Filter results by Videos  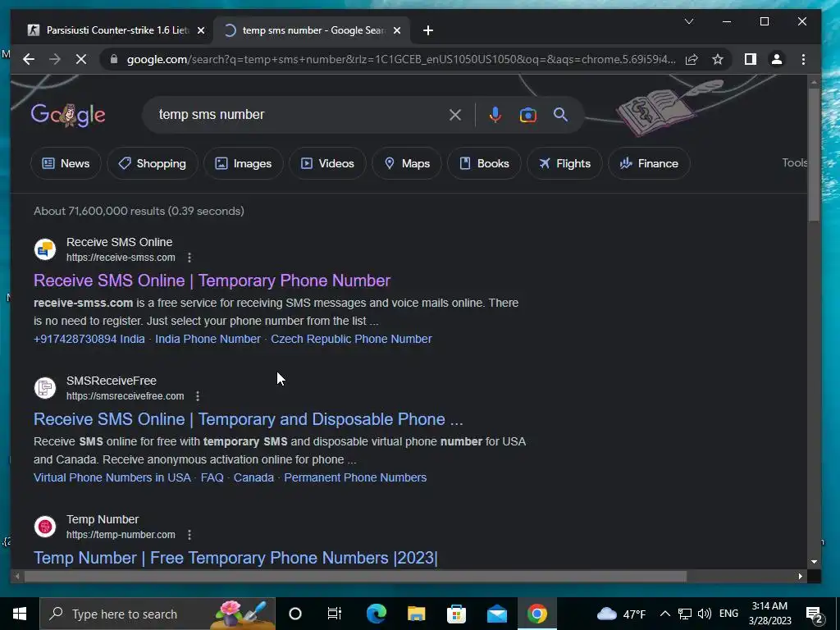coord(328,163)
